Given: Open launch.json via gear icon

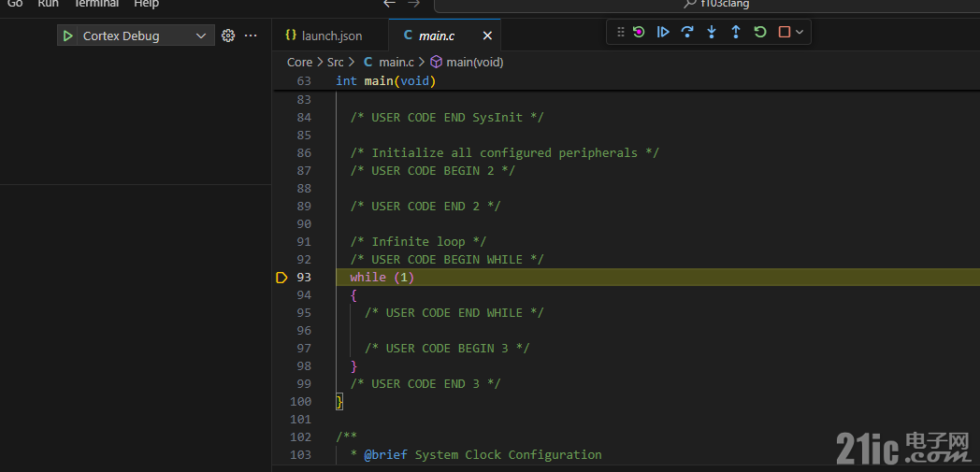Looking at the screenshot, I should (x=228, y=36).
